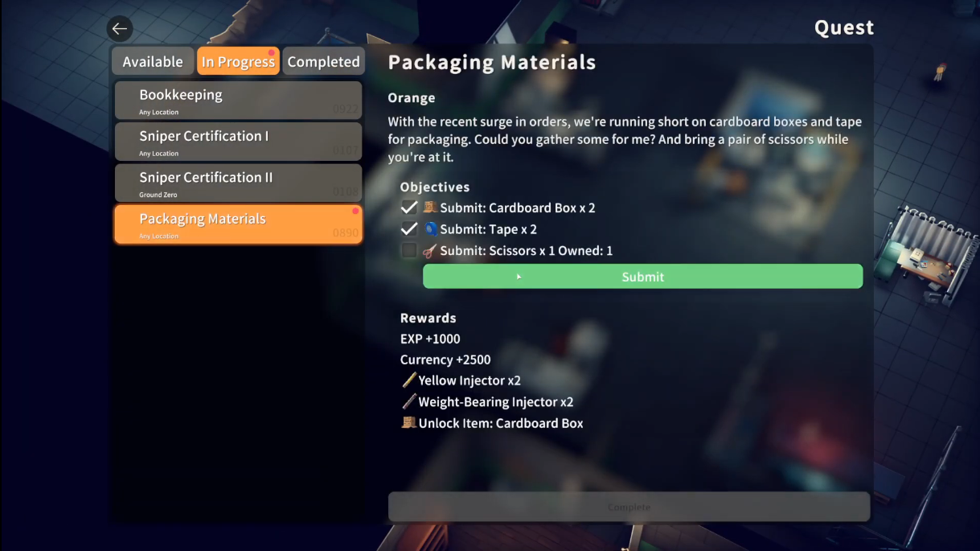Select the Sniper Certification II quest
Viewport: 980px width, 551px height.
(238, 183)
